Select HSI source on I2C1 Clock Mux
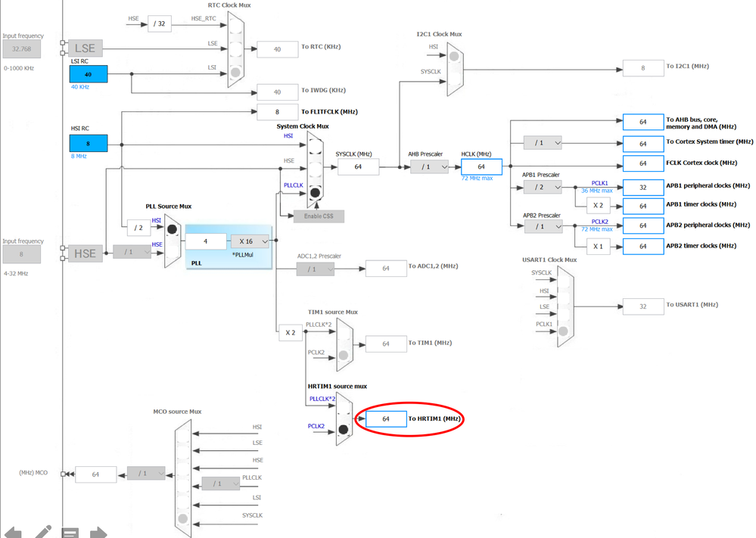 [454, 56]
